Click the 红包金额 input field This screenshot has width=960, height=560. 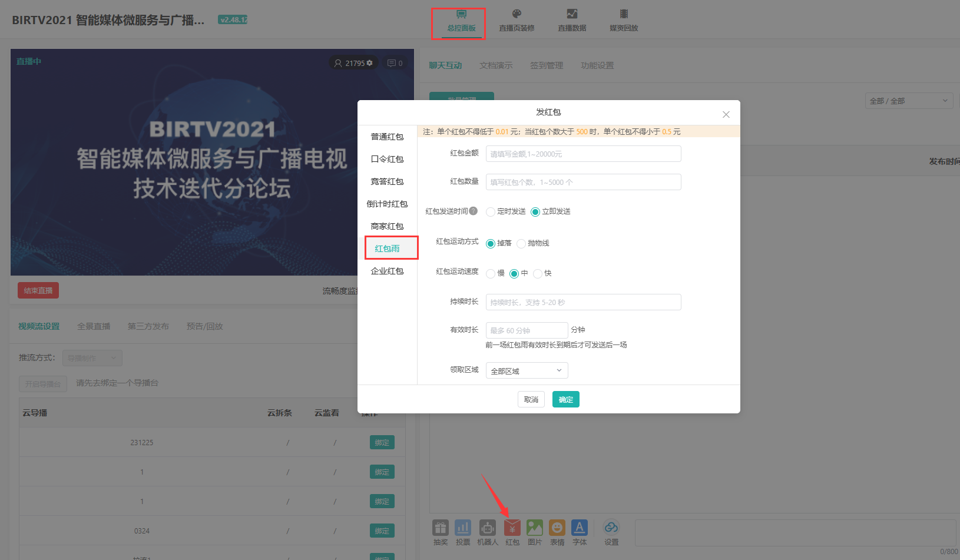pyautogui.click(x=584, y=154)
